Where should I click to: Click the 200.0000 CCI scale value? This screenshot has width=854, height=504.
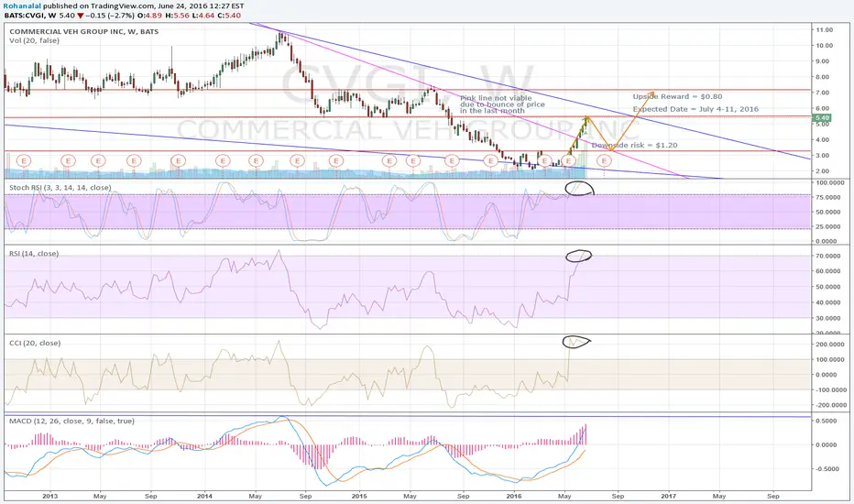tap(830, 345)
